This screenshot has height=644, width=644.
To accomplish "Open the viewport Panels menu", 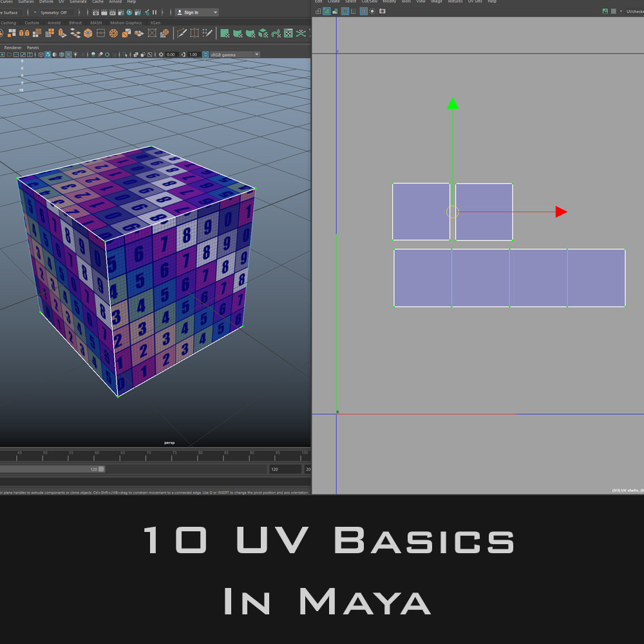I will pyautogui.click(x=33, y=48).
